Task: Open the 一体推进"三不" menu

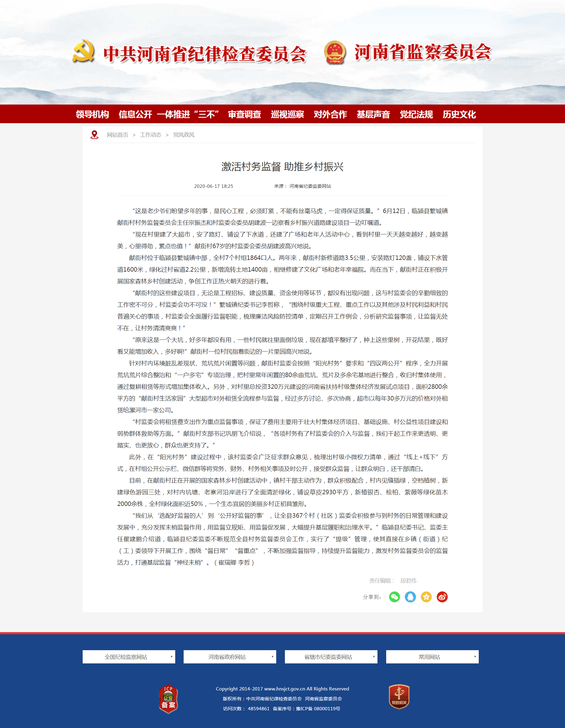Action: coord(188,114)
